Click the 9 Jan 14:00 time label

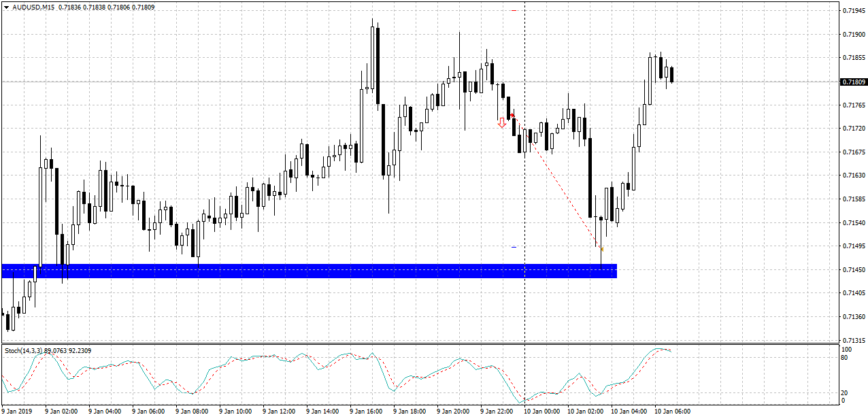(322, 412)
